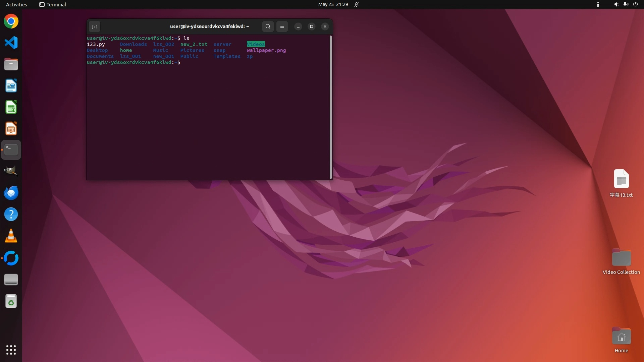644x362 pixels.
Task: Open the Trash from dock
Action: (x=11, y=301)
